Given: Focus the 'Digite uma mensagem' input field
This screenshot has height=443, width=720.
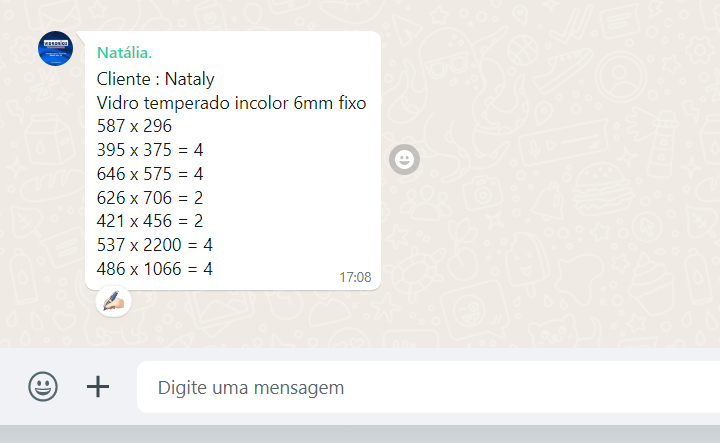Looking at the screenshot, I should 428,387.
